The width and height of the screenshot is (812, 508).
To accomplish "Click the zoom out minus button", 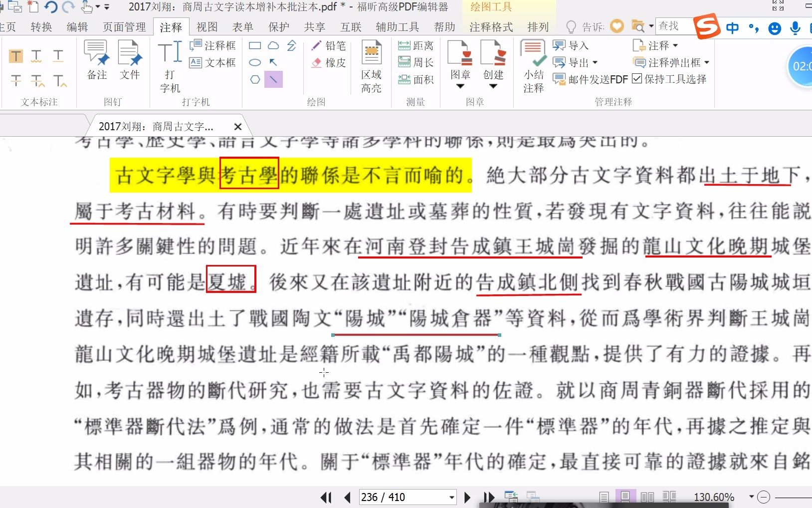I will pos(764,497).
